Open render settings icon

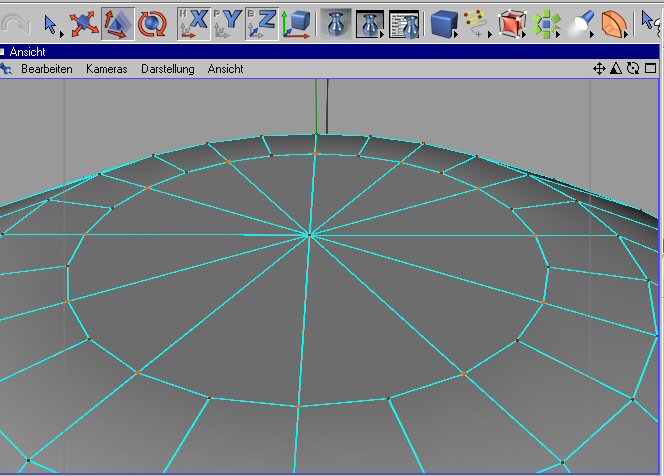click(x=403, y=22)
